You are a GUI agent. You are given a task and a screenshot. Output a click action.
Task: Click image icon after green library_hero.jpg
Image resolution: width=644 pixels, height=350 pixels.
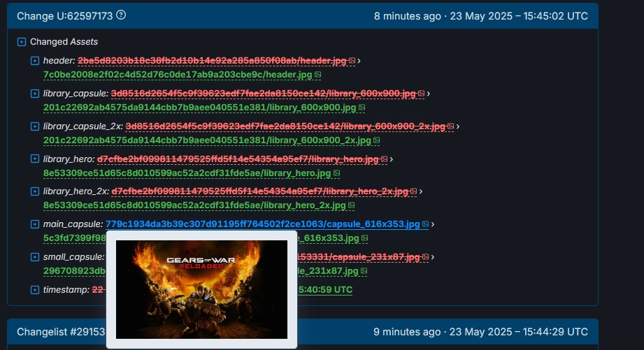click(336, 173)
